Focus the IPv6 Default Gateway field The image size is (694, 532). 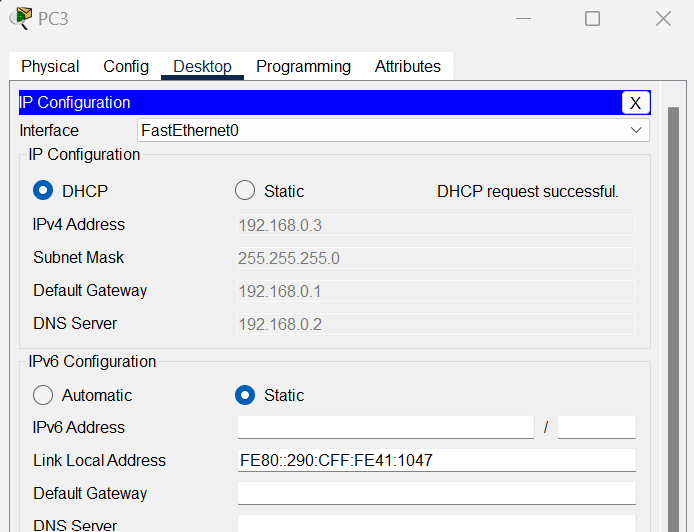[436, 493]
